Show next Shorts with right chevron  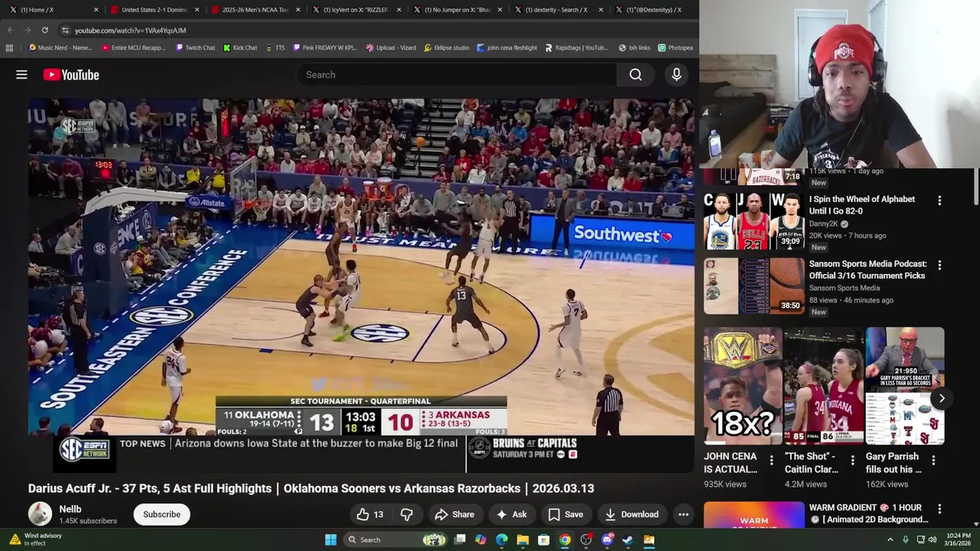tap(942, 398)
